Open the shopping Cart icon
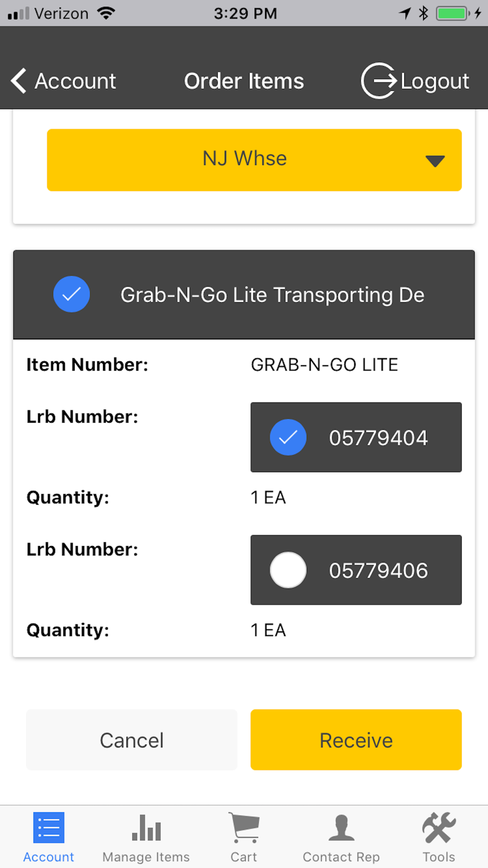Viewport: 488px width, 868px height. pos(244,827)
